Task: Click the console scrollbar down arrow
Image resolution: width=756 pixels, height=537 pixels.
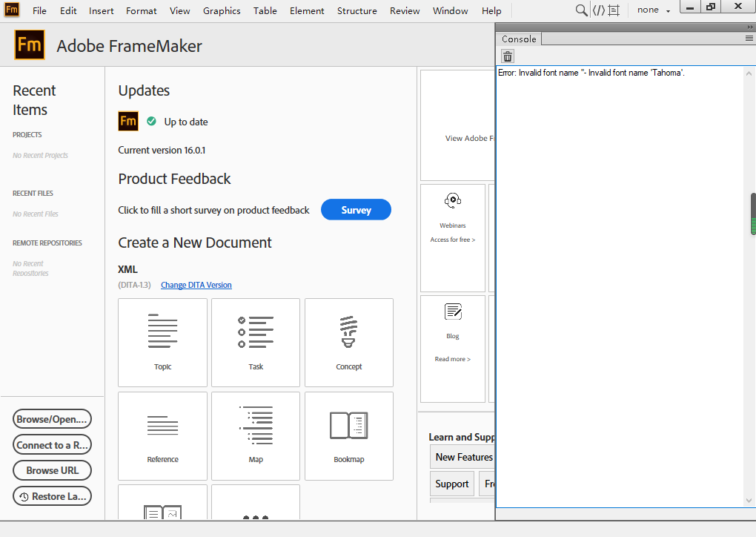Action: coord(749,501)
